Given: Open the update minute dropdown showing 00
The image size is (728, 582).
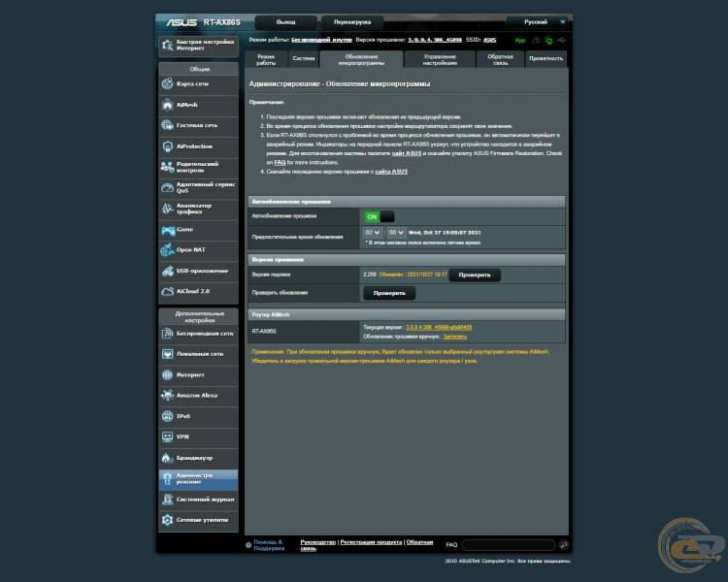Looking at the screenshot, I should coord(396,233).
